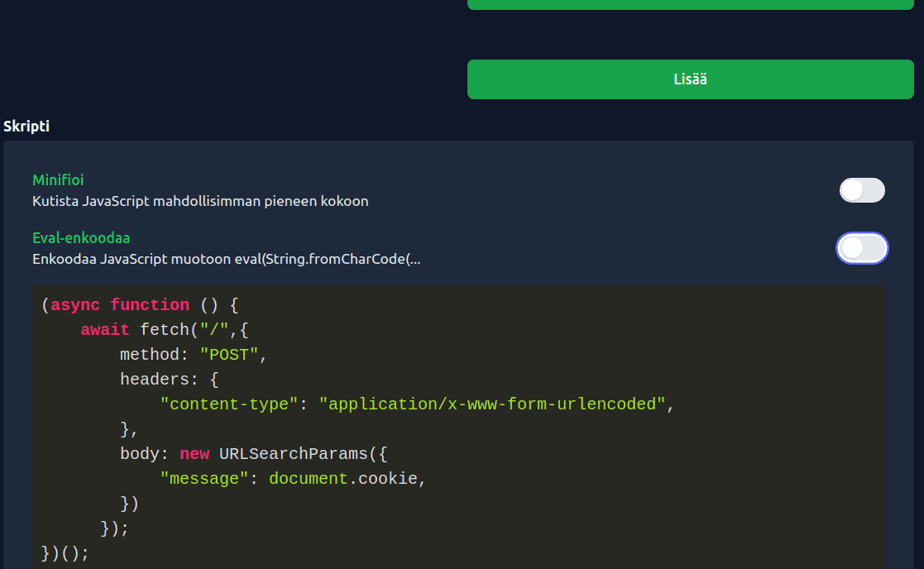Click the text 'Enkoodaa JavaScript muotoon eval(String.fromCharCode(...'
The width and height of the screenshot is (924, 569).
tap(227, 259)
